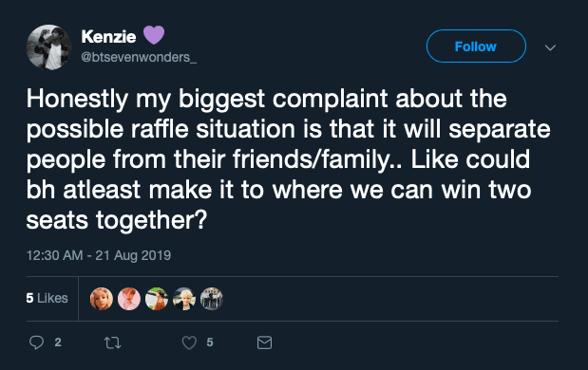The width and height of the screenshot is (588, 370).
Task: Click the envelope direct message icon
Action: (x=264, y=342)
